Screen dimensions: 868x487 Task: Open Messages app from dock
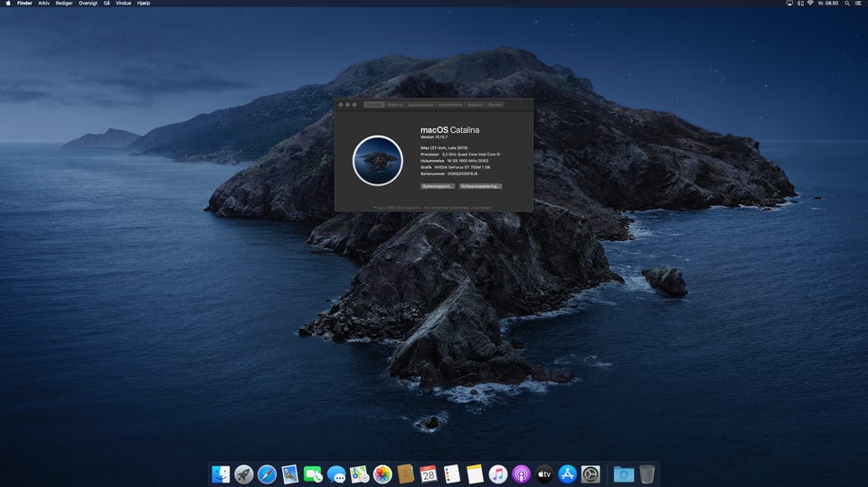click(336, 474)
